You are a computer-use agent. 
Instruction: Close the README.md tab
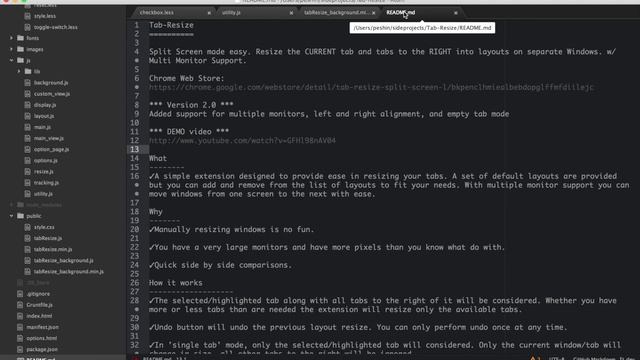click(456, 13)
